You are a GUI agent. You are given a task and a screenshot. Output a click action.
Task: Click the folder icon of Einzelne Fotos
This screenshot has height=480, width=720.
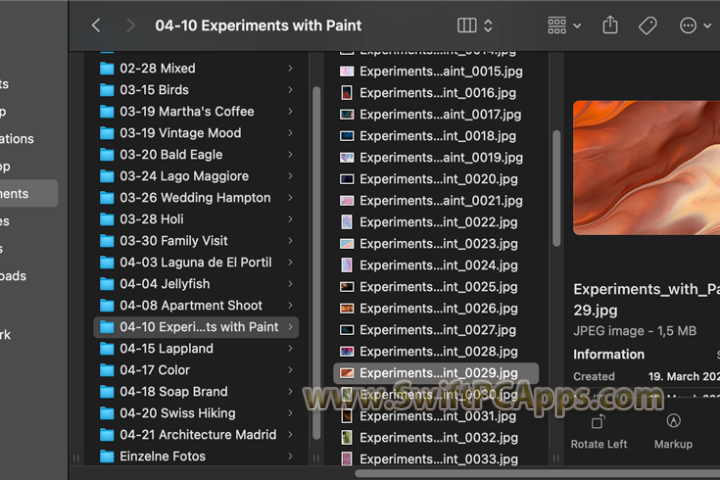pos(107,457)
